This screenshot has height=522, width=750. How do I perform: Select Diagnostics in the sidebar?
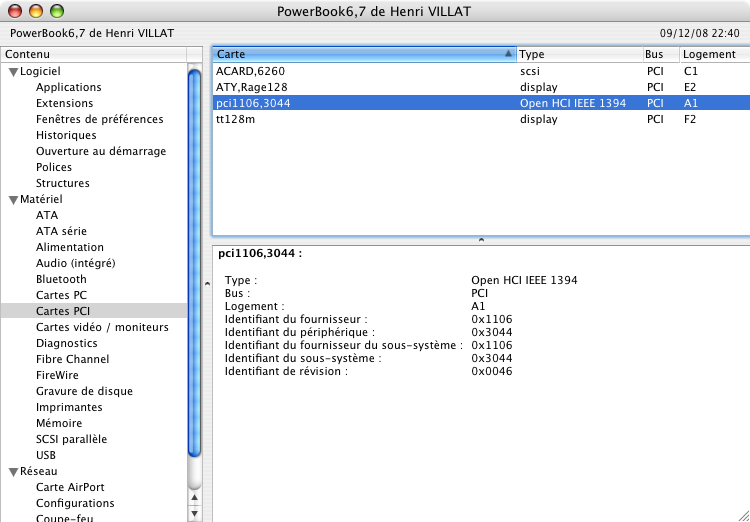(66, 343)
